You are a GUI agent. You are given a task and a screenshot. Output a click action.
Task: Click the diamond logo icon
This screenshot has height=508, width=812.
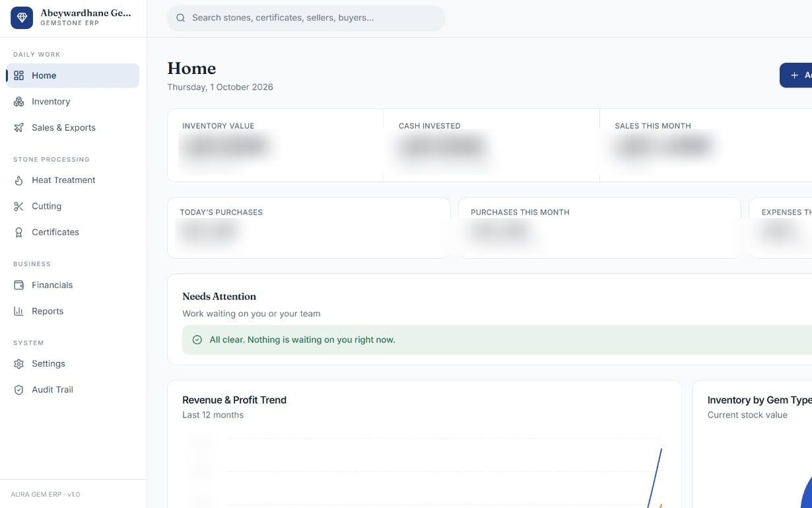click(22, 18)
